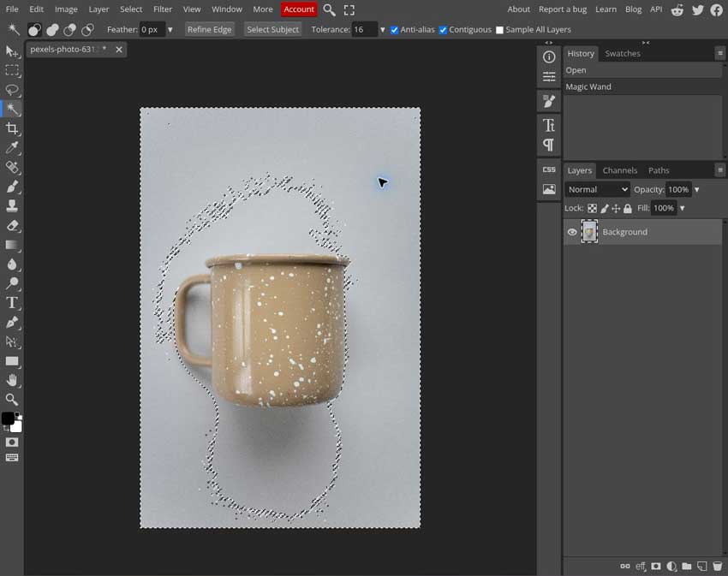The width and height of the screenshot is (728, 576).
Task: Enable Sample All Layers
Action: [499, 30]
